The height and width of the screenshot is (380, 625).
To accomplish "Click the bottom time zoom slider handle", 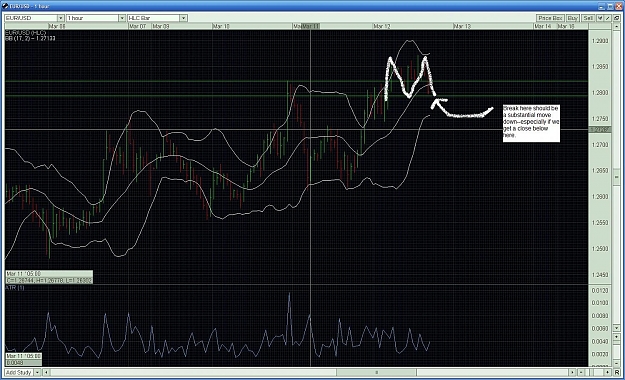I will 592,372.
